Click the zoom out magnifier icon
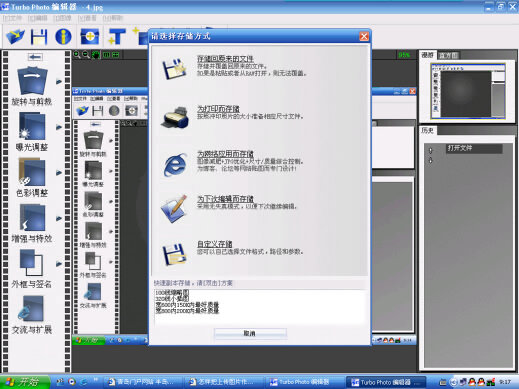This screenshot has height=389, width=519. (86, 55)
